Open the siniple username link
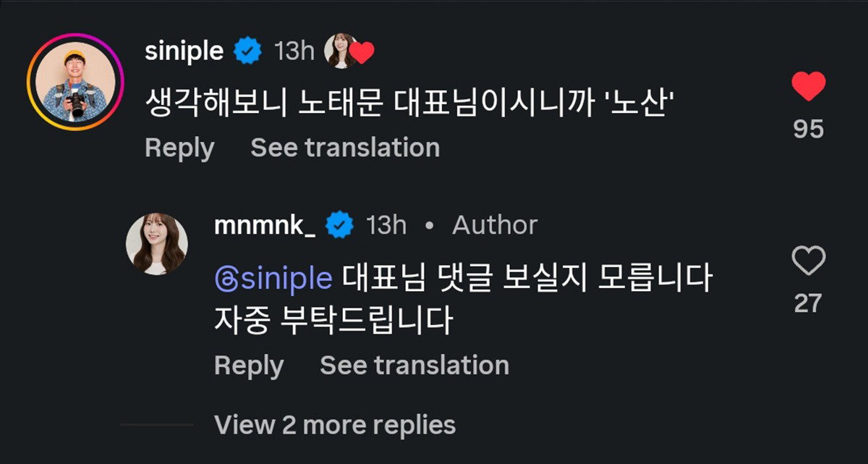Image resolution: width=868 pixels, height=464 pixels. (x=184, y=51)
